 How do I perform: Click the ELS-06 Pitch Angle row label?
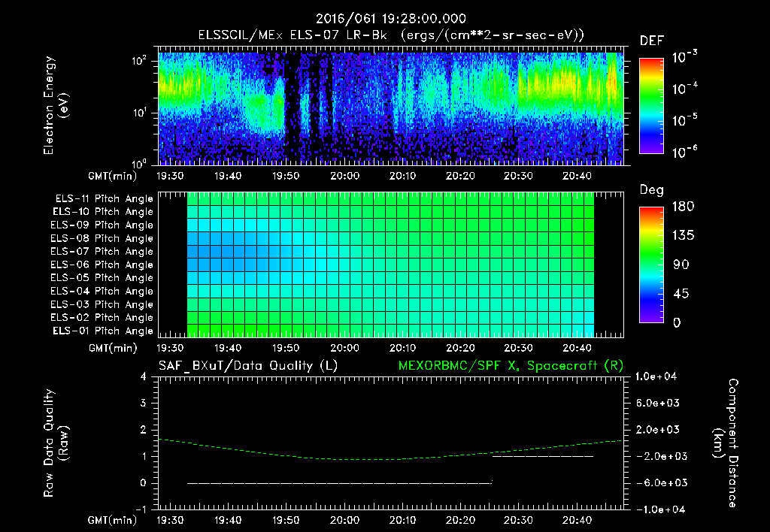coord(102,264)
